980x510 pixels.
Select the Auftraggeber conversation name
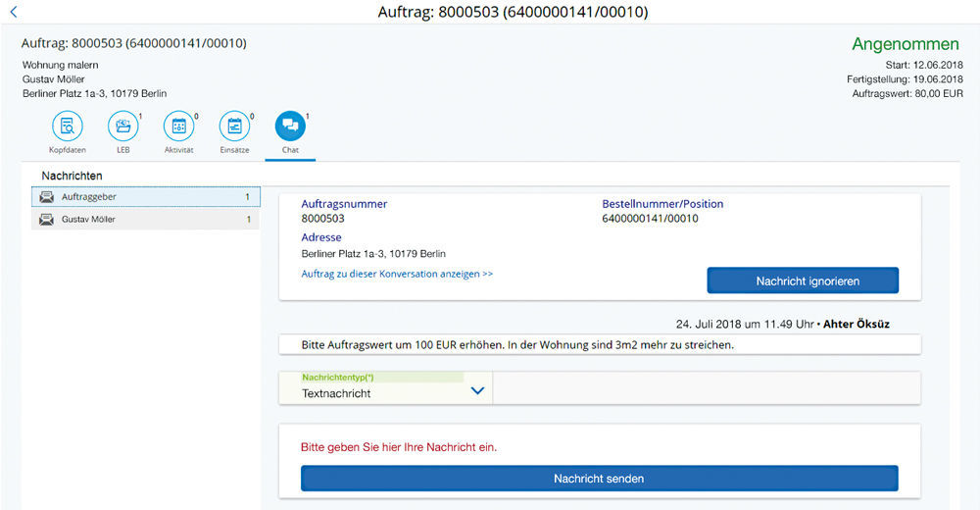click(89, 197)
